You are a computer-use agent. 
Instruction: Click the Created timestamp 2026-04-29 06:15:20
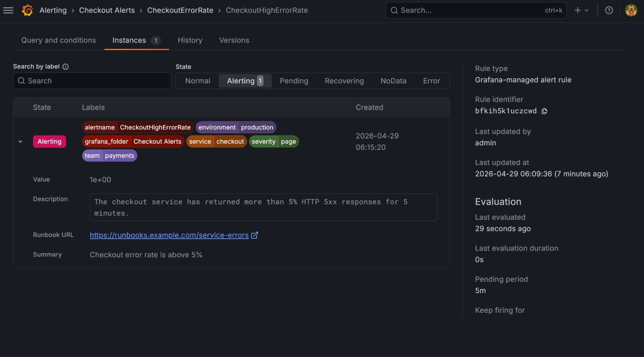tap(377, 142)
